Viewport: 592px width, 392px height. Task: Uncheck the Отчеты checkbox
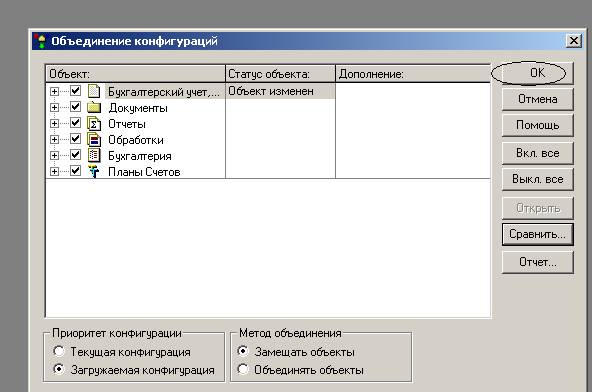click(x=76, y=123)
